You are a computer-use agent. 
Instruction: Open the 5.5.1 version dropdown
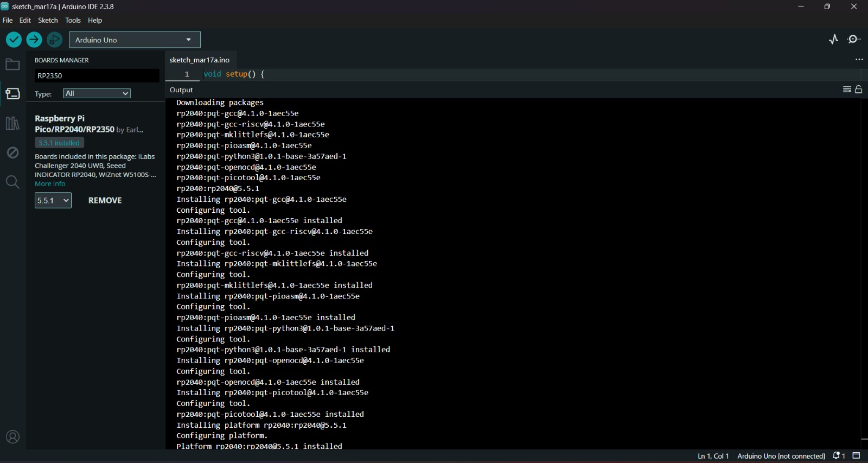click(53, 200)
